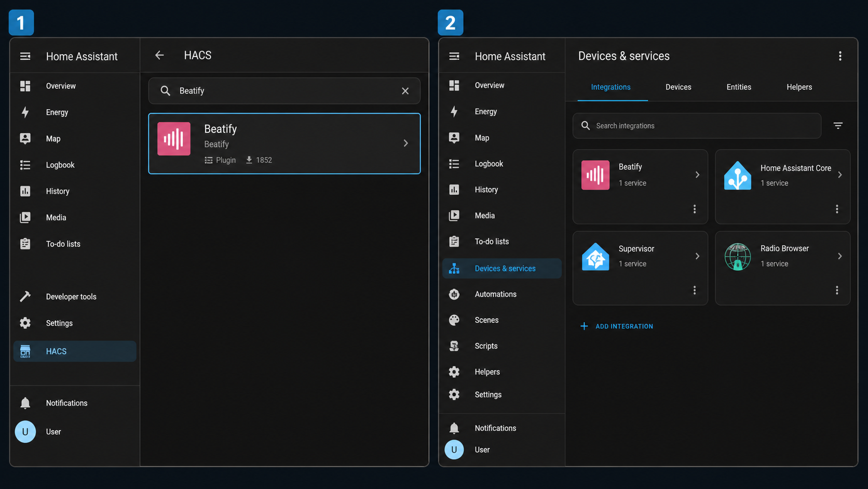Screen dimensions: 868x489
Task: Open filter icon beside Search integrations
Action: 838,126
